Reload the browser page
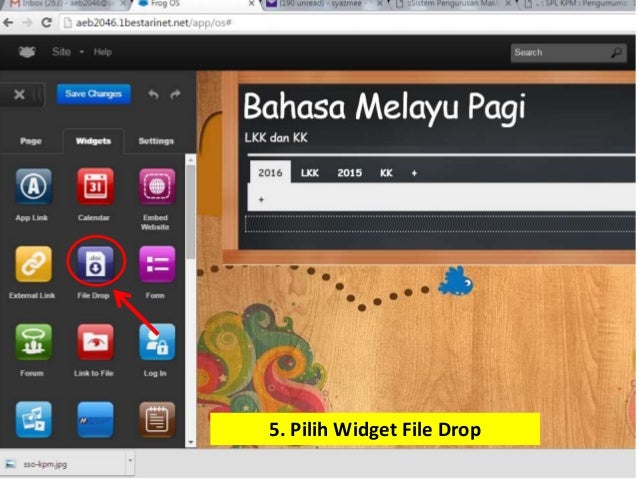The height and width of the screenshot is (479, 638). click(46, 23)
